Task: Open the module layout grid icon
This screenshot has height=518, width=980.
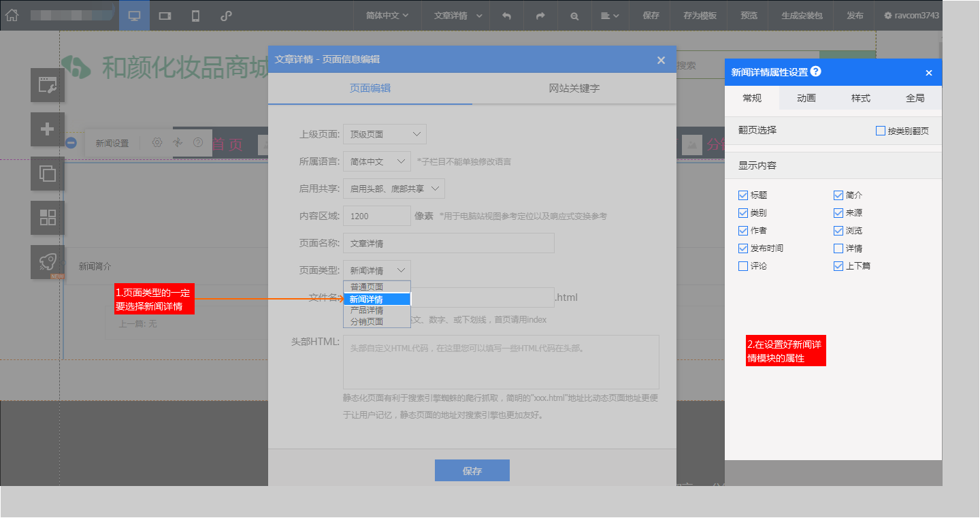Action: coord(47,217)
